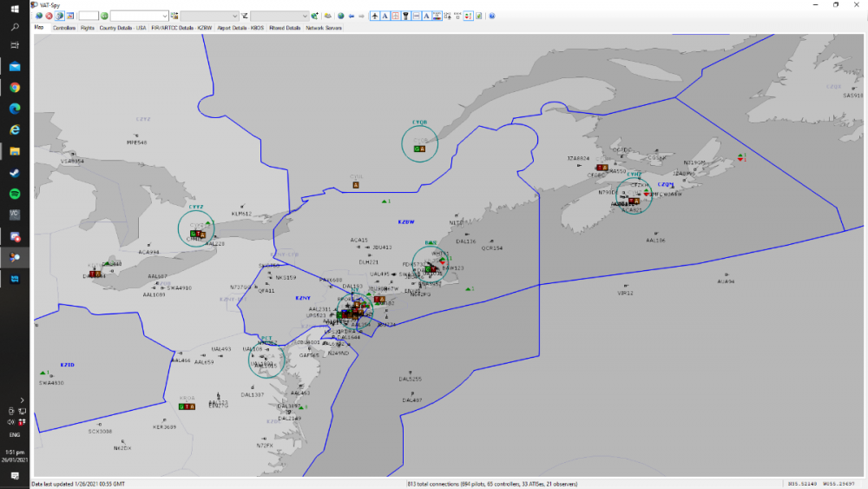Image resolution: width=868 pixels, height=489 pixels.
Task: Click the total connections status bar text
Action: click(x=492, y=484)
